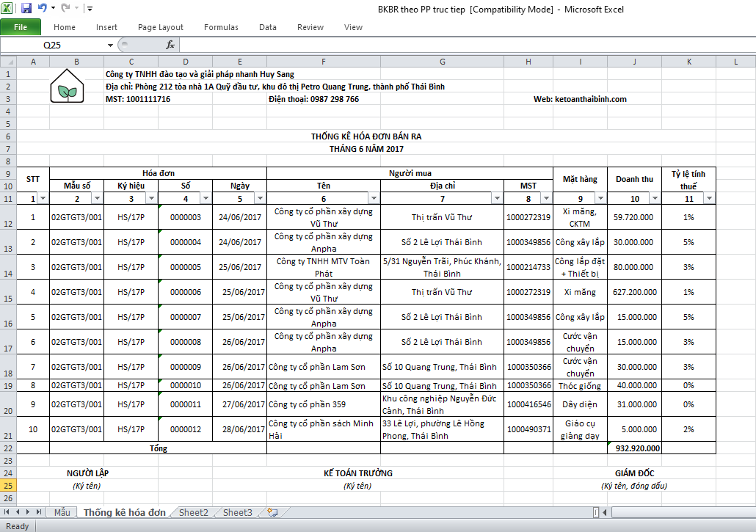756x532 pixels.
Task: Select total cell 932.920.000
Action: click(634, 448)
